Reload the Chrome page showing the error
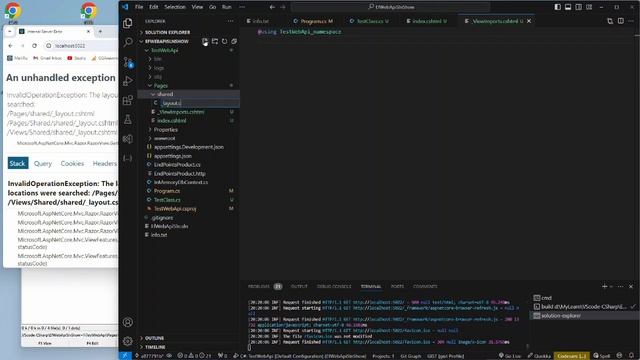 35,46
